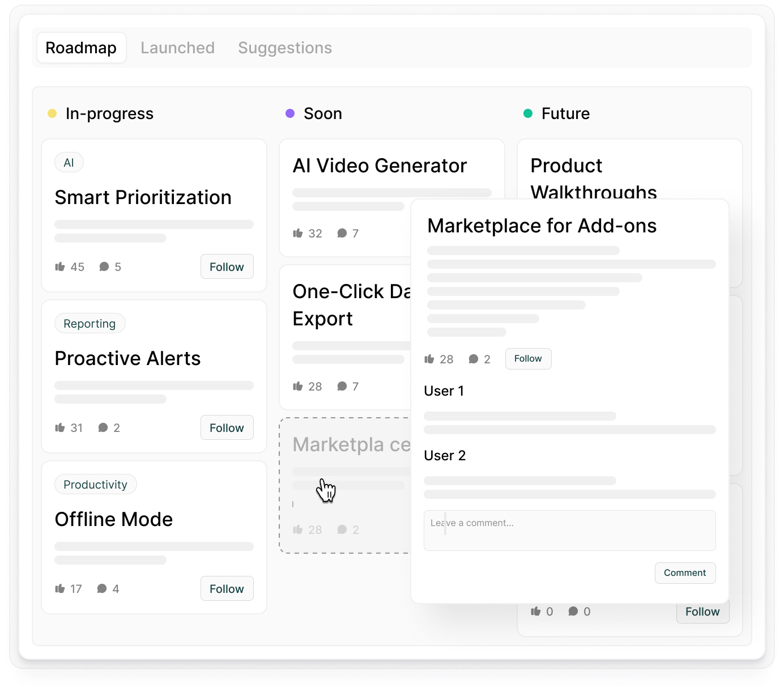Submit with the Comment button

click(684, 572)
